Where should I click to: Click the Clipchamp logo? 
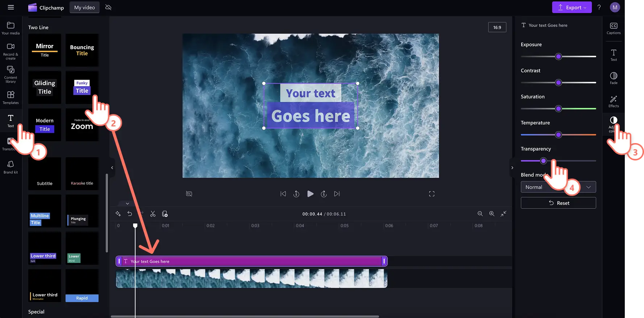(46, 7)
